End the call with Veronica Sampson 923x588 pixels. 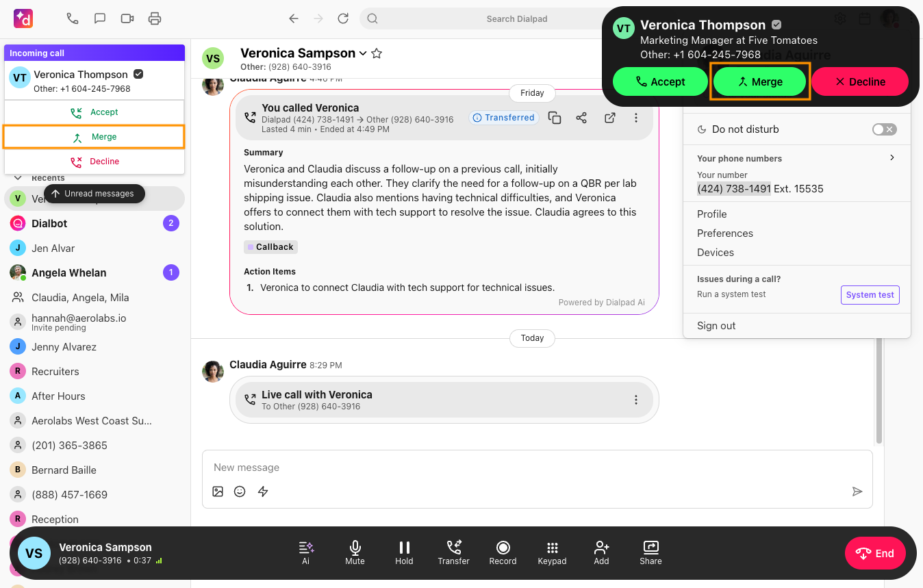[x=875, y=553]
